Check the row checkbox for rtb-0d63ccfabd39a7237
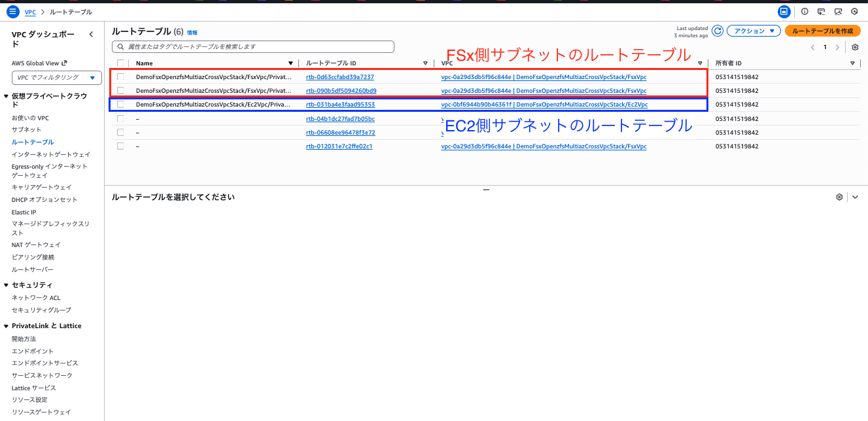Screen dimensions: 868x421 click(x=119, y=76)
